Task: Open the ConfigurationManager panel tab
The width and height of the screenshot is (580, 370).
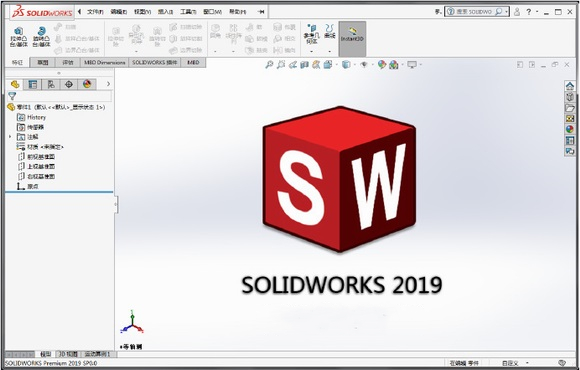Action: point(51,84)
